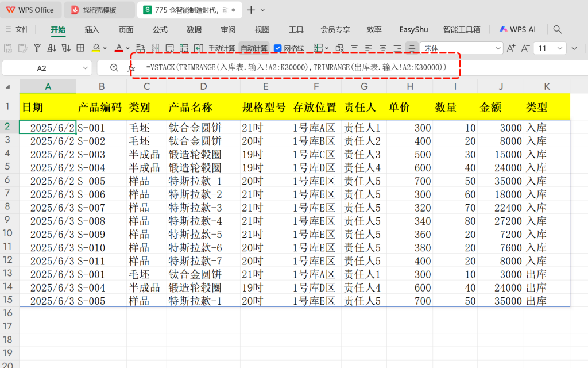Click the cell borders grid icon
Image resolution: width=588 pixels, height=368 pixels.
point(80,48)
